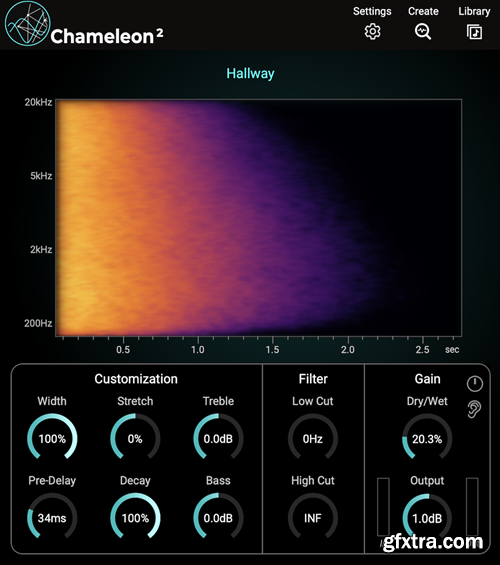500x565 pixels.
Task: Click the Decay label text
Action: pos(135,481)
